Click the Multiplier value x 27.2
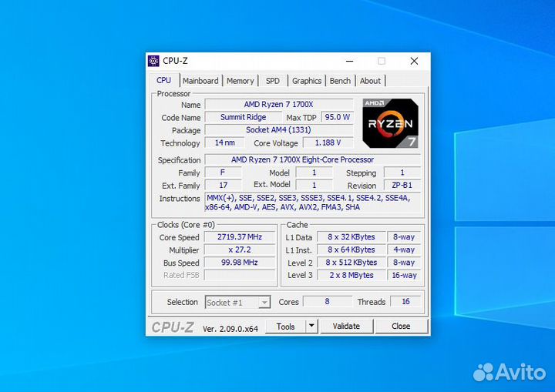This screenshot has width=555, height=392. (x=240, y=250)
